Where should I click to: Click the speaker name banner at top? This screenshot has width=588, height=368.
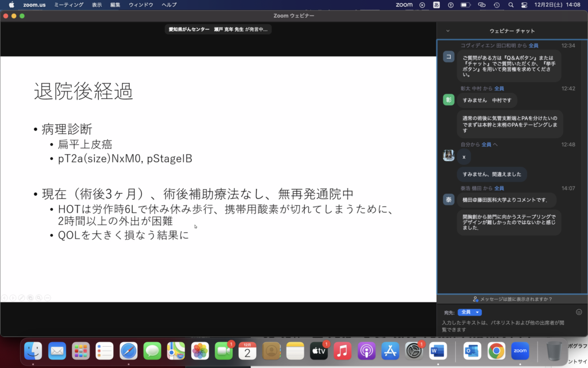coord(218,29)
